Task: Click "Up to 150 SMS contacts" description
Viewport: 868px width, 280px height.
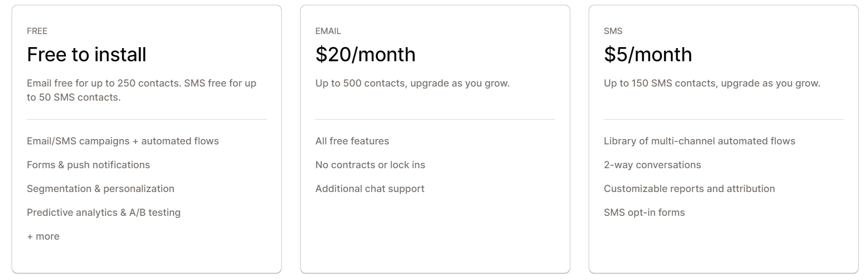Action: pyautogui.click(x=712, y=83)
